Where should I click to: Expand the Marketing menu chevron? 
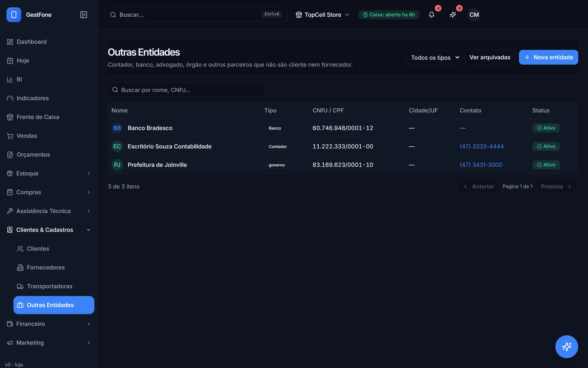(x=88, y=343)
